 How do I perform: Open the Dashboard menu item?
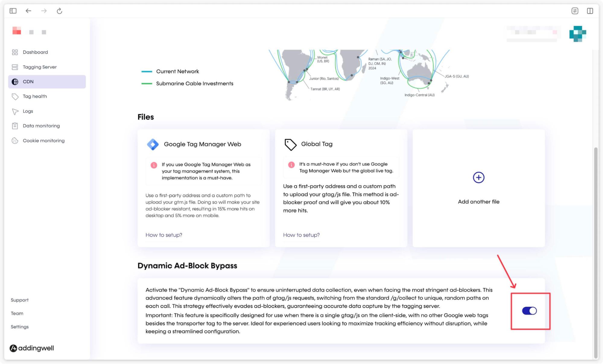(47, 52)
